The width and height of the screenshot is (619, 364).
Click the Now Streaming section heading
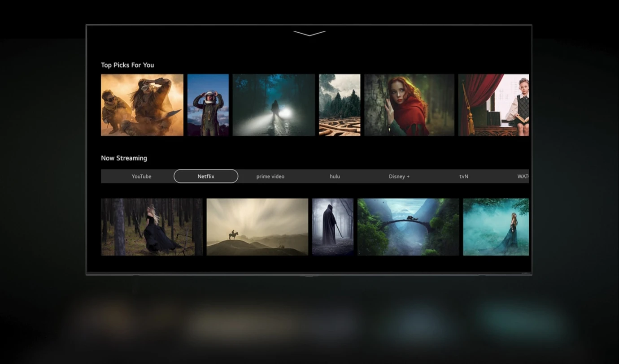(124, 158)
